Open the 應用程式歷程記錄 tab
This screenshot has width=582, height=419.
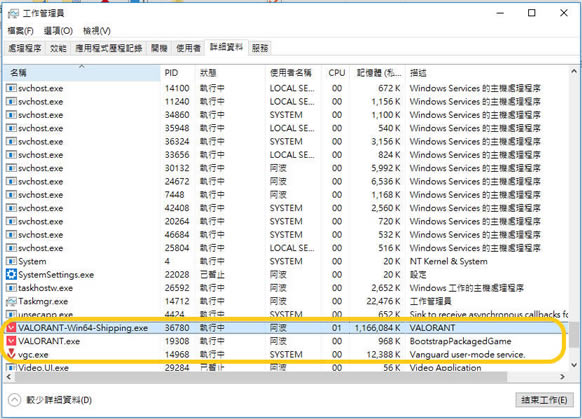tap(109, 48)
